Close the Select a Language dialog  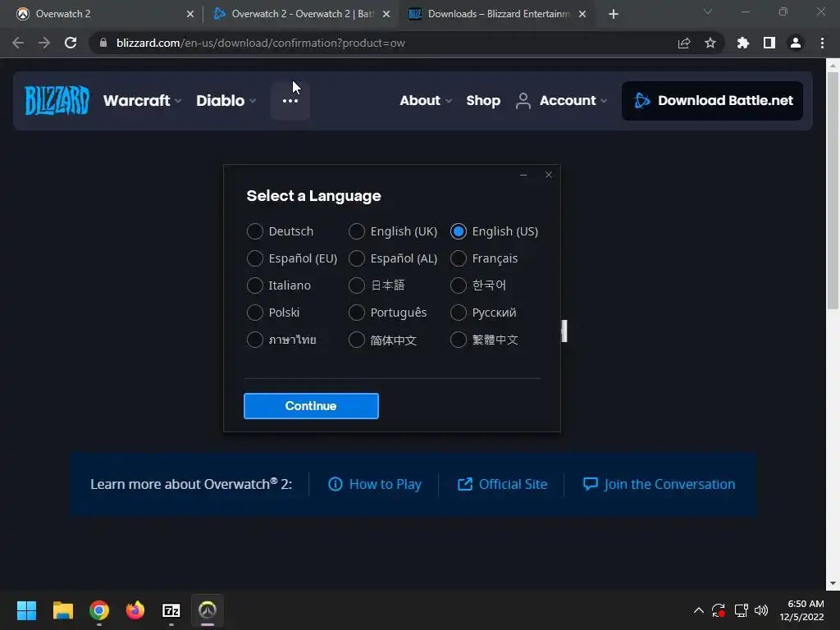[x=549, y=176]
